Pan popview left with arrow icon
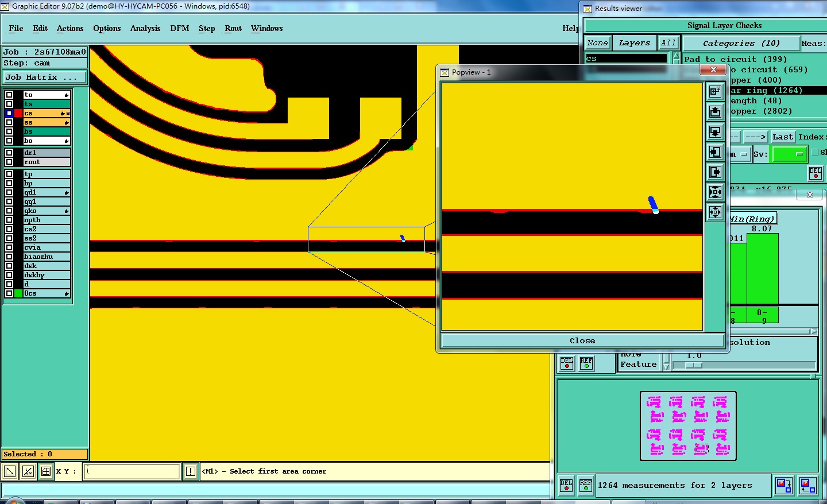This screenshot has width=827, height=504. tap(715, 152)
